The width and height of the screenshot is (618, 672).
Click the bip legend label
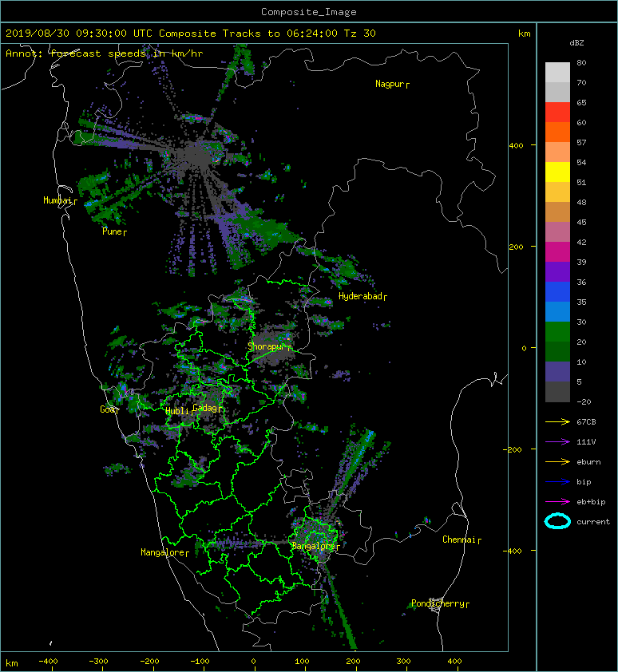pyautogui.click(x=584, y=482)
